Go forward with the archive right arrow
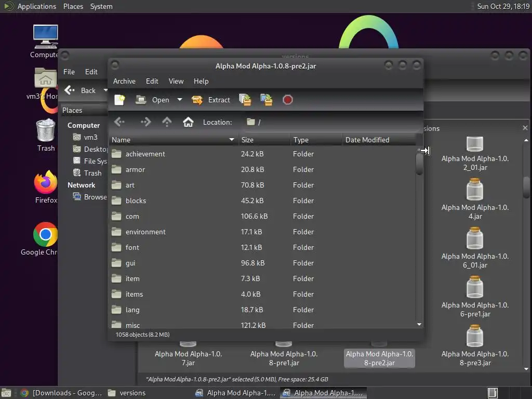 pos(145,122)
